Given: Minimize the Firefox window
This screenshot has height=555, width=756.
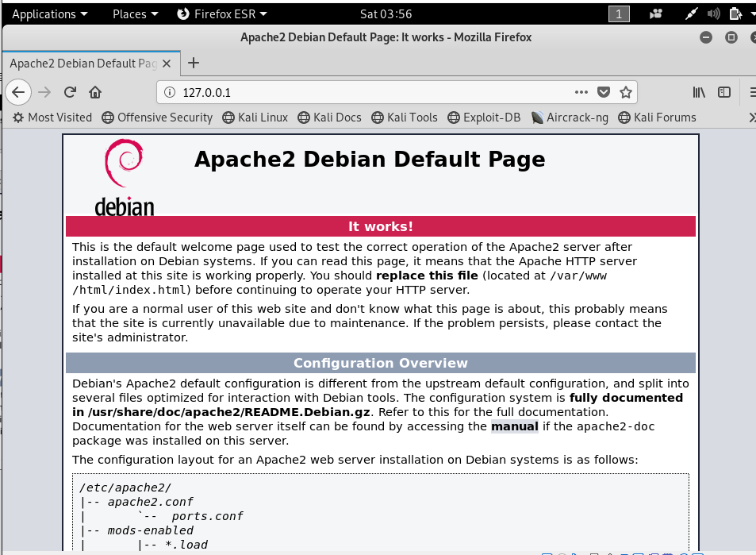Looking at the screenshot, I should pyautogui.click(x=706, y=37).
